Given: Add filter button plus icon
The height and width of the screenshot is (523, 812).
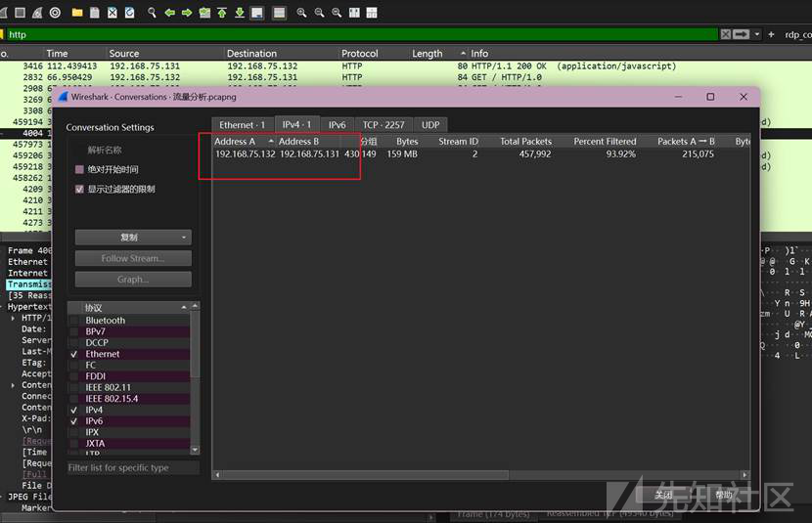Looking at the screenshot, I should point(771,34).
